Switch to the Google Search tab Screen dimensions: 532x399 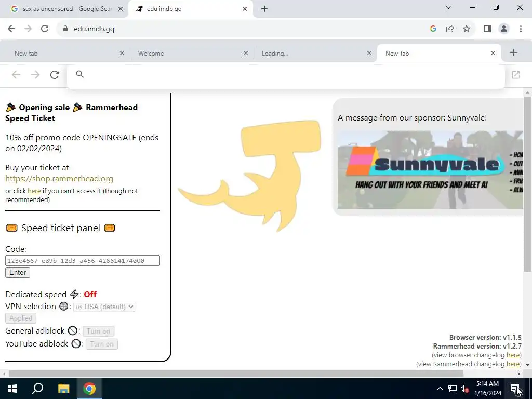pyautogui.click(x=64, y=9)
